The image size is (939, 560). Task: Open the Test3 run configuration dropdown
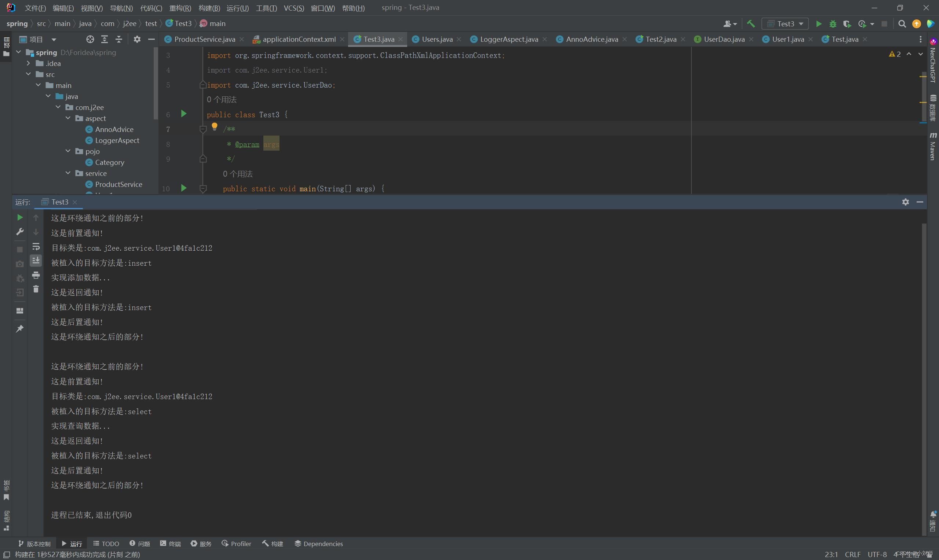pyautogui.click(x=785, y=24)
